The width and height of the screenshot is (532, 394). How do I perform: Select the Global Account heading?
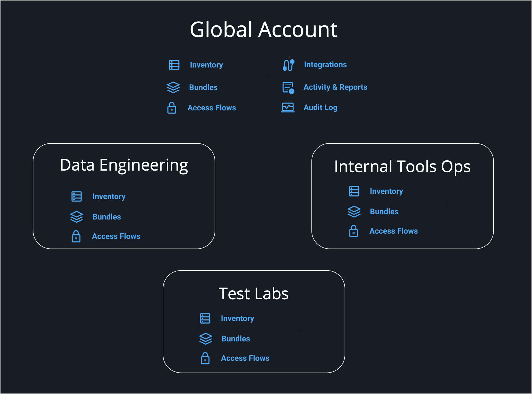pyautogui.click(x=264, y=29)
